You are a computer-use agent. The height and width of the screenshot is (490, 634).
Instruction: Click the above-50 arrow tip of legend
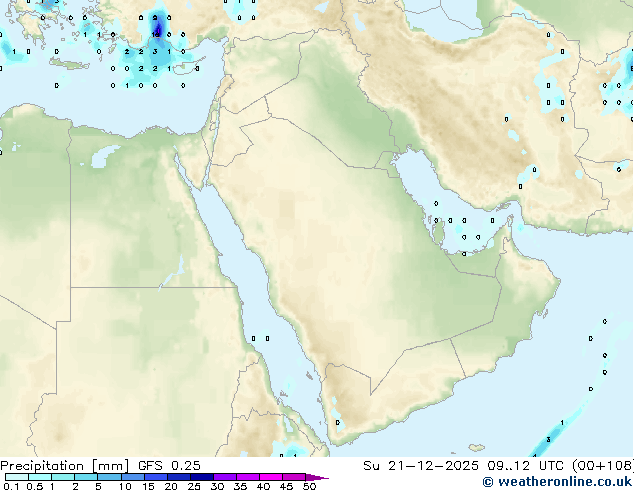coord(317,477)
